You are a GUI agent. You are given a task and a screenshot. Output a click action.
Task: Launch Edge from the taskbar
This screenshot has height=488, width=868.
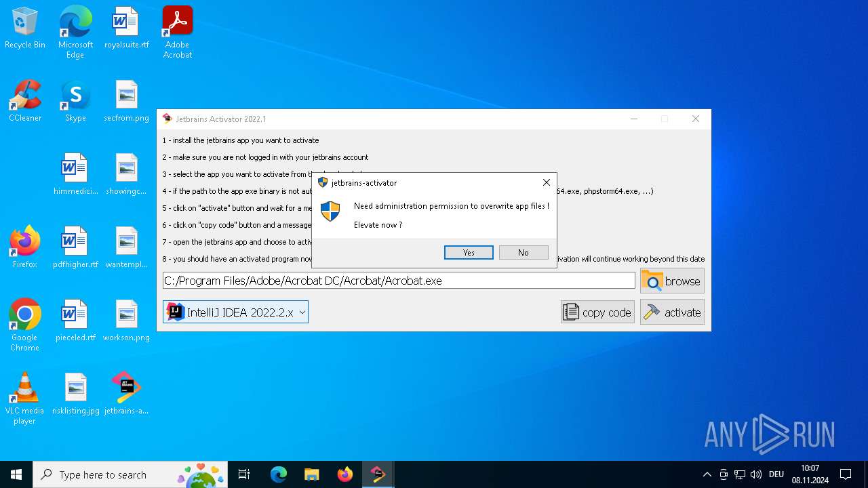coord(279,474)
